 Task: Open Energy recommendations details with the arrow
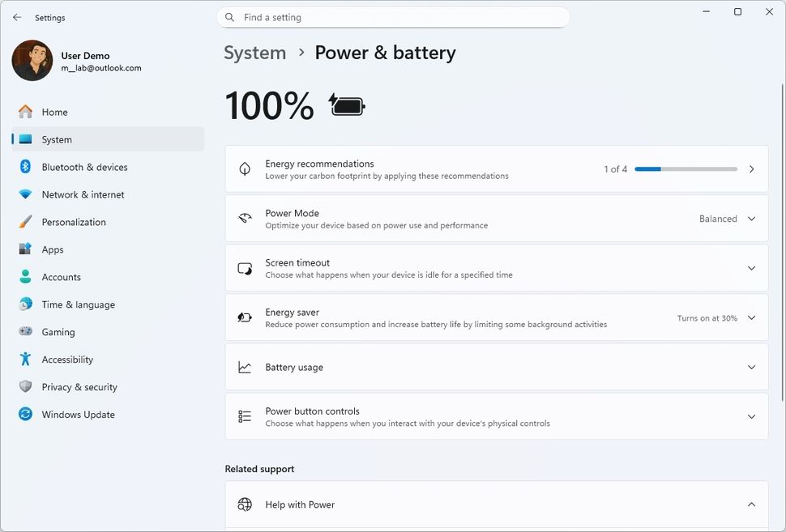(751, 168)
